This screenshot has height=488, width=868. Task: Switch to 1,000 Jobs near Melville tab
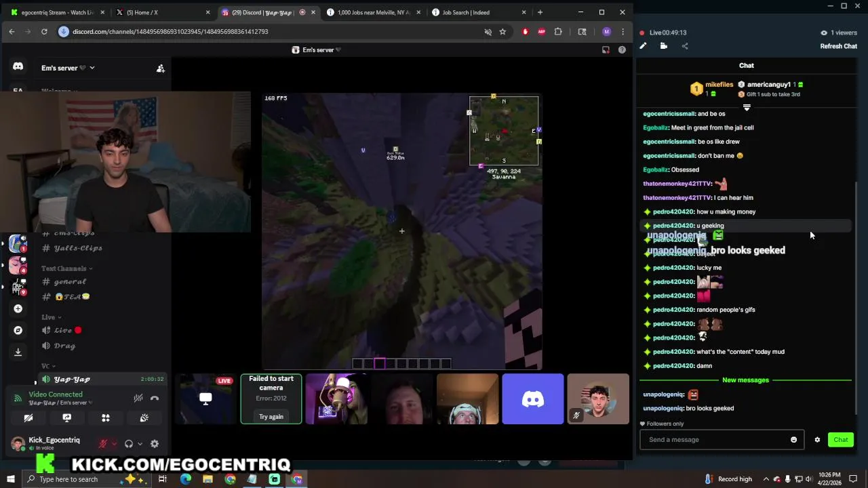[x=374, y=12]
